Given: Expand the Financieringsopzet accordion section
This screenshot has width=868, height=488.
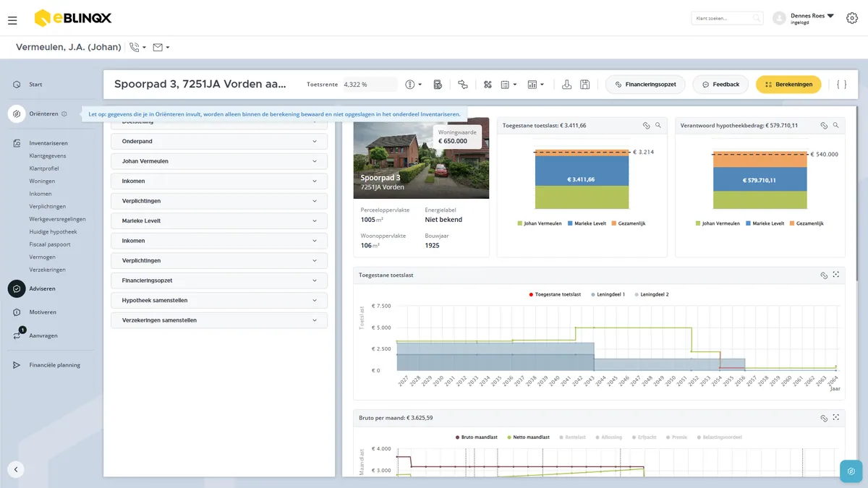Looking at the screenshot, I should 219,280.
